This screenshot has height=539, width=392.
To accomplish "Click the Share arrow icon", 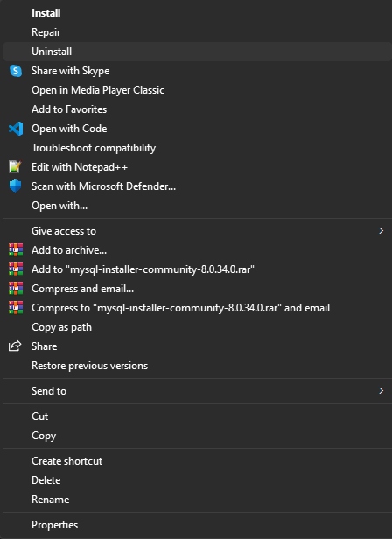I will pos(15,346).
